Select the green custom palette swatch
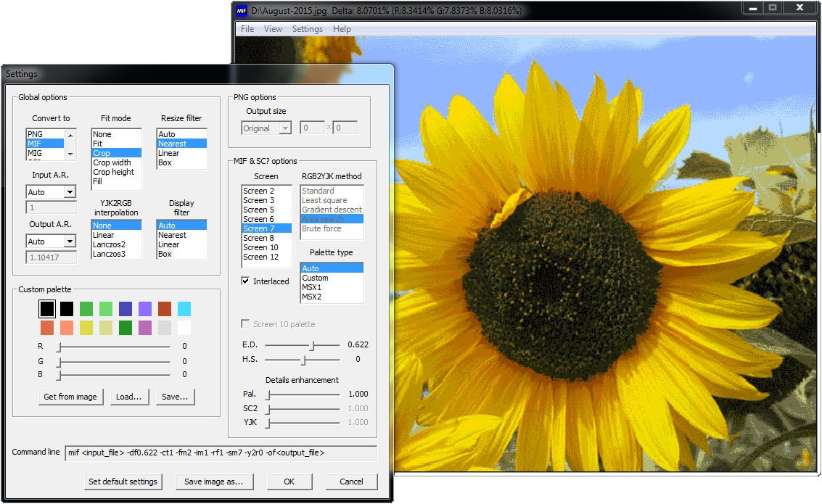This screenshot has width=822, height=504. 86,309
